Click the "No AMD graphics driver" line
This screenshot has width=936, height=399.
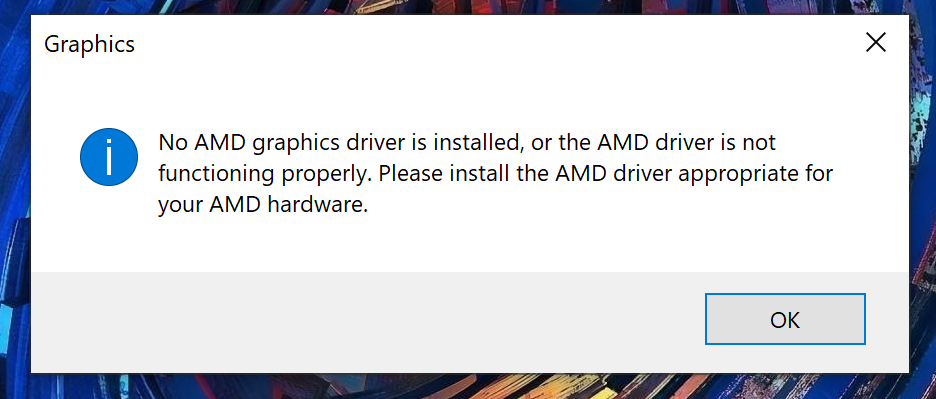pyautogui.click(x=466, y=142)
